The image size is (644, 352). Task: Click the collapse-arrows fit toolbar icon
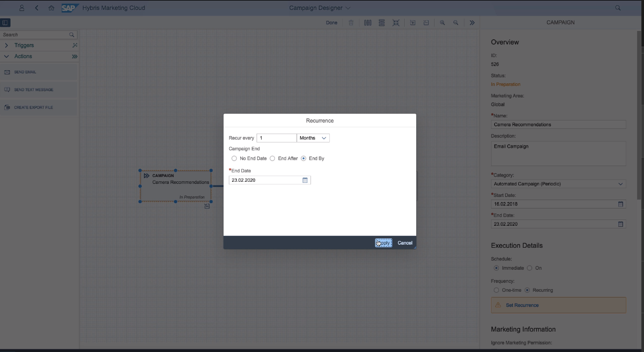396,23
